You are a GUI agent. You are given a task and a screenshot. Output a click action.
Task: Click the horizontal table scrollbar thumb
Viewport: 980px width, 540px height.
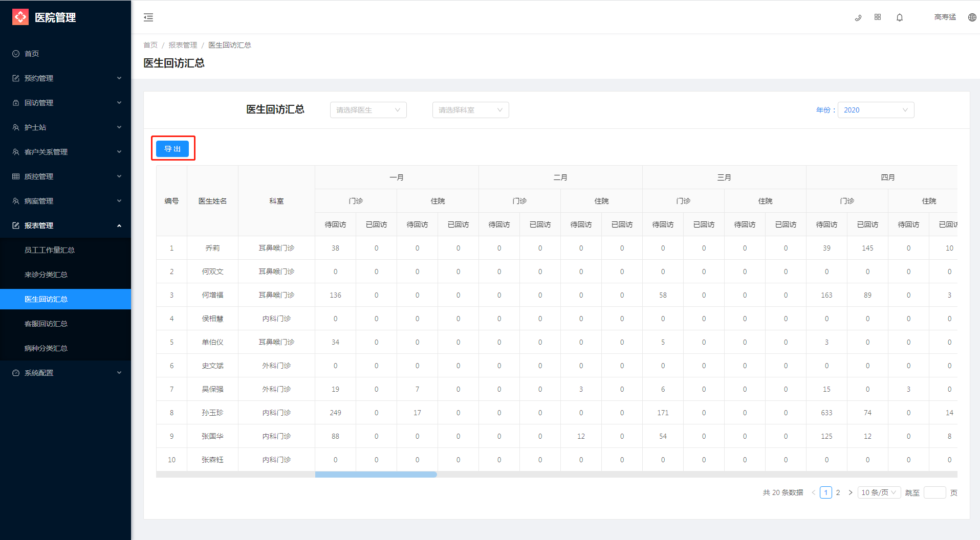pos(376,475)
